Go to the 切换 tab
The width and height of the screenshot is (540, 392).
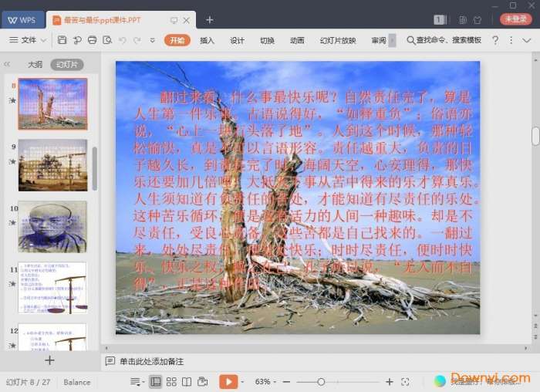tap(267, 40)
